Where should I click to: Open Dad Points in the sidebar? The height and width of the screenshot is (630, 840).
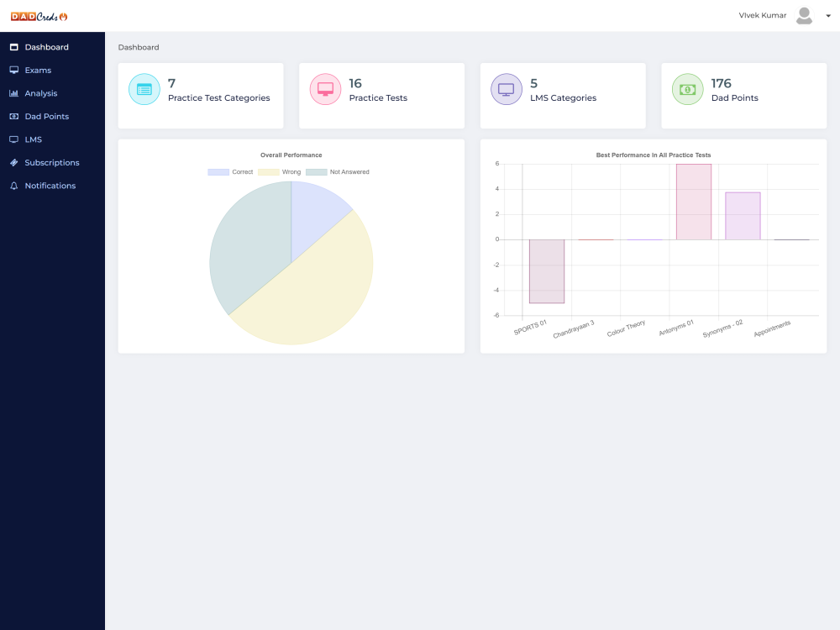click(x=46, y=117)
